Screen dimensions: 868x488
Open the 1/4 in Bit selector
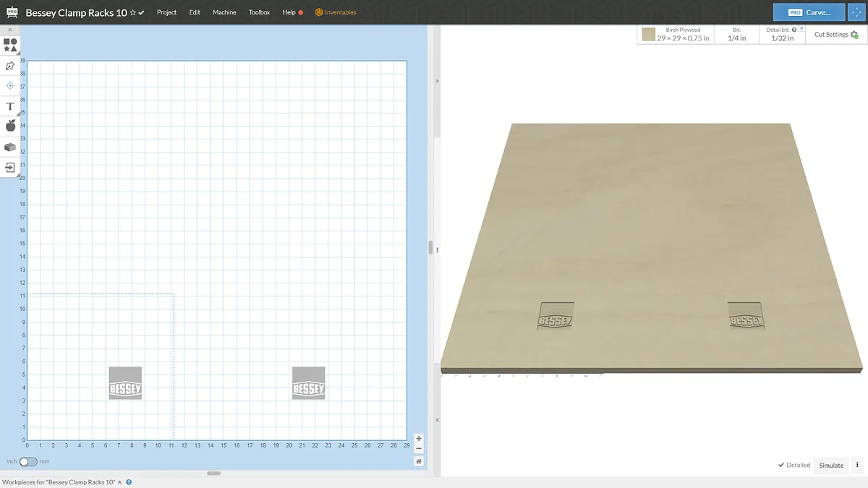pyautogui.click(x=736, y=35)
